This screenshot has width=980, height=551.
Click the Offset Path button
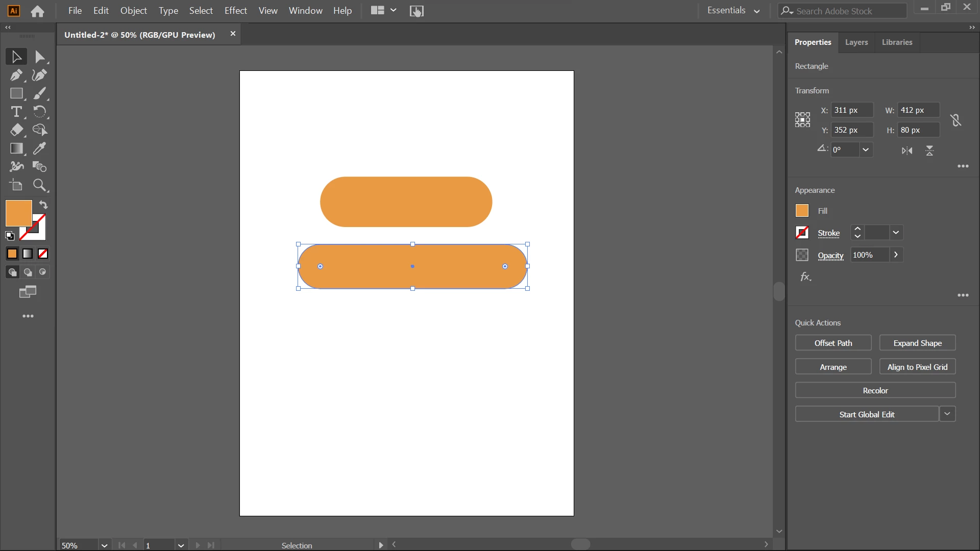click(833, 343)
